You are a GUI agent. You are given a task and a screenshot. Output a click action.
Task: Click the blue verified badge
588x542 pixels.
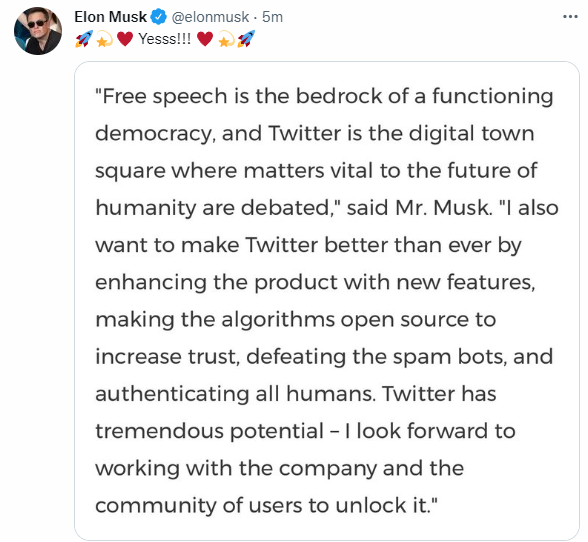[x=159, y=17]
